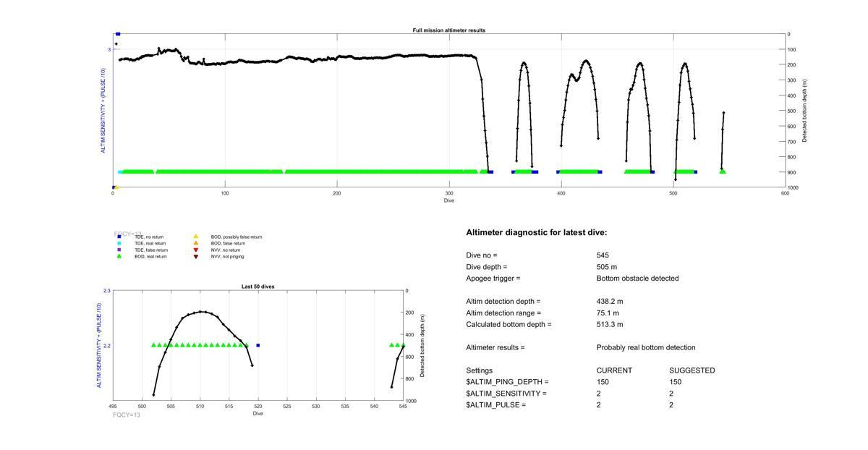Click the 'FQCY=13' text below the bottom plot
The image size is (868, 450).
pyautogui.click(x=127, y=415)
